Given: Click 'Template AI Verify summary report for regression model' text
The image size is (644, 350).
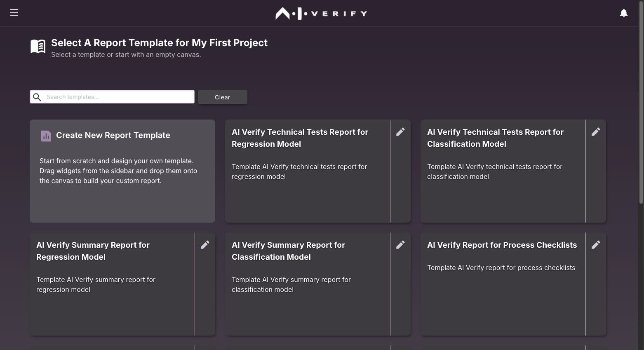Looking at the screenshot, I should point(96,284).
